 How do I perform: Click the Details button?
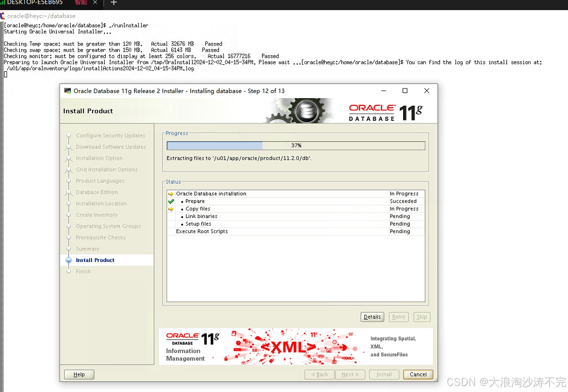[x=372, y=317]
